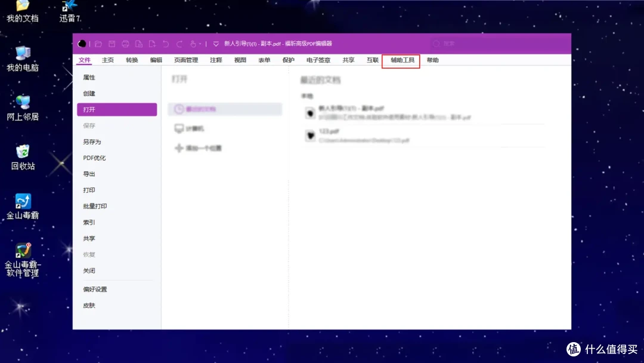The height and width of the screenshot is (363, 644).
Task: Open the 辅助工具 tab
Action: pyautogui.click(x=402, y=60)
